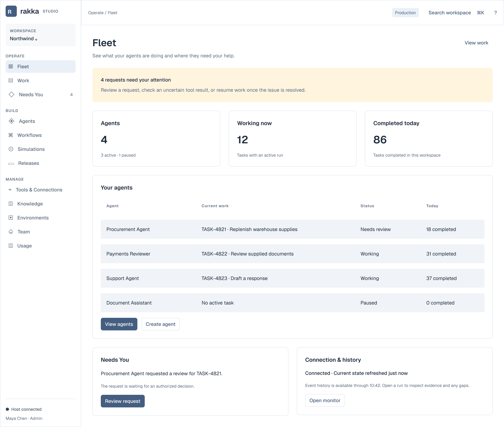This screenshot has width=504, height=427.
Task: Click the Agents diamond icon in sidebar
Action: coord(12,121)
